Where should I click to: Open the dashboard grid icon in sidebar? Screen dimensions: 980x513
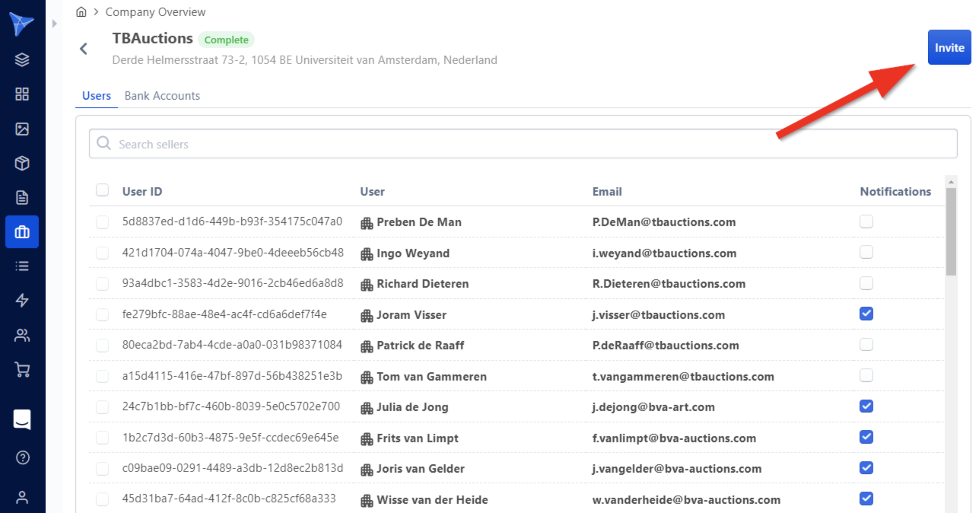coord(22,94)
